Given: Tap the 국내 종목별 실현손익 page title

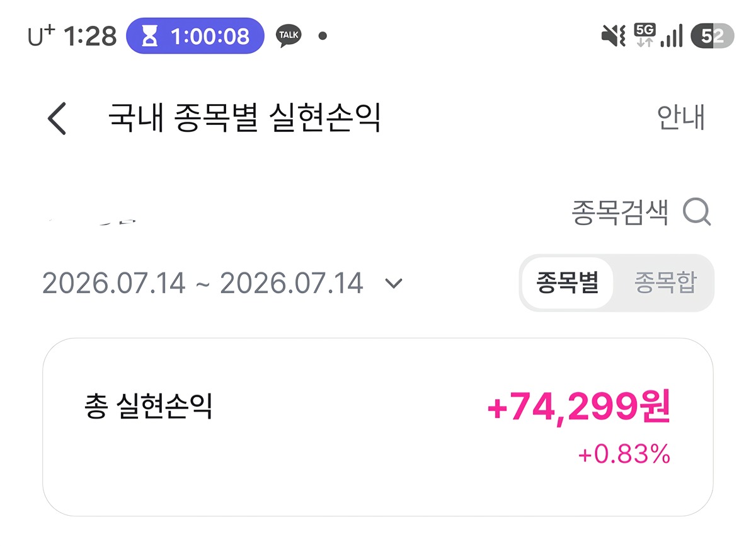Looking at the screenshot, I should tap(244, 118).
